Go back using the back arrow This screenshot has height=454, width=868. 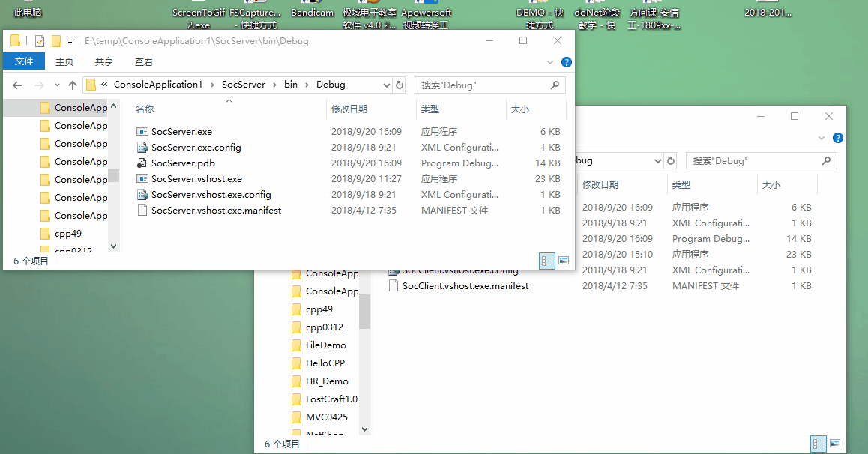18,85
